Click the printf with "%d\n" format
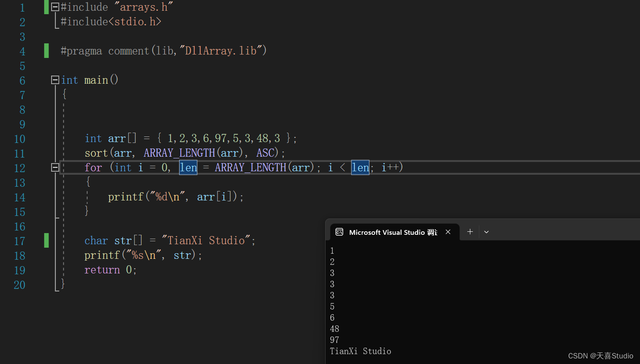The height and width of the screenshot is (364, 640). [125, 197]
